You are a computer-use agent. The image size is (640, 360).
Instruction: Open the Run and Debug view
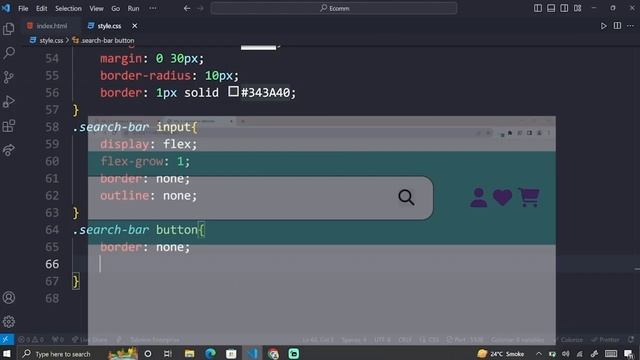point(9,101)
